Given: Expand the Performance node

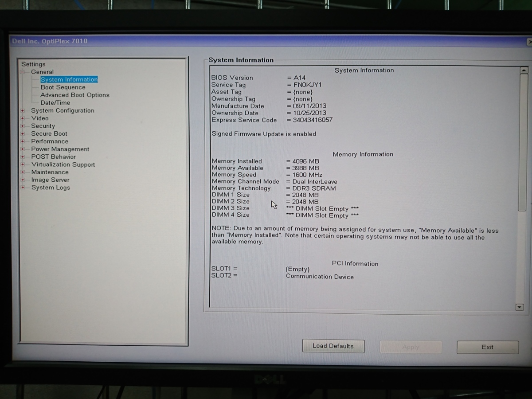Looking at the screenshot, I should pos(23,141).
